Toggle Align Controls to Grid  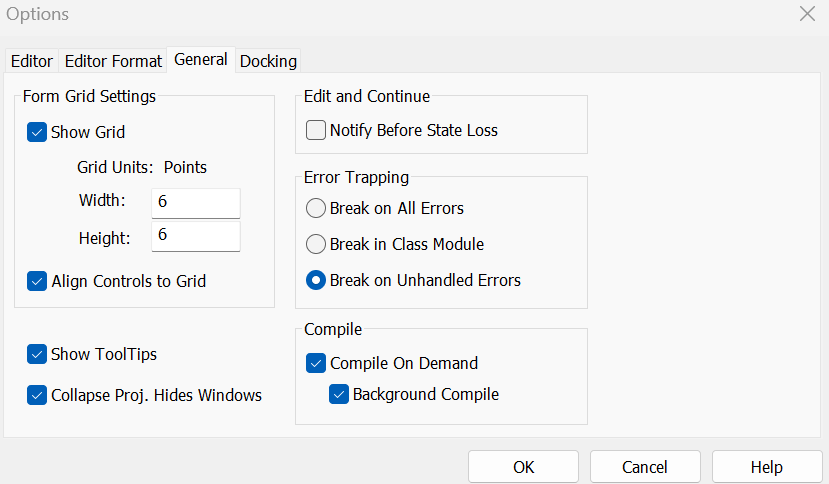tap(38, 281)
